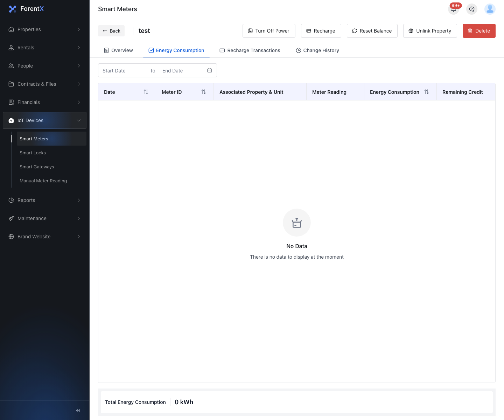Screen dimensions: 504x420
Task: Expand the Reports sidebar menu
Action: point(44,200)
